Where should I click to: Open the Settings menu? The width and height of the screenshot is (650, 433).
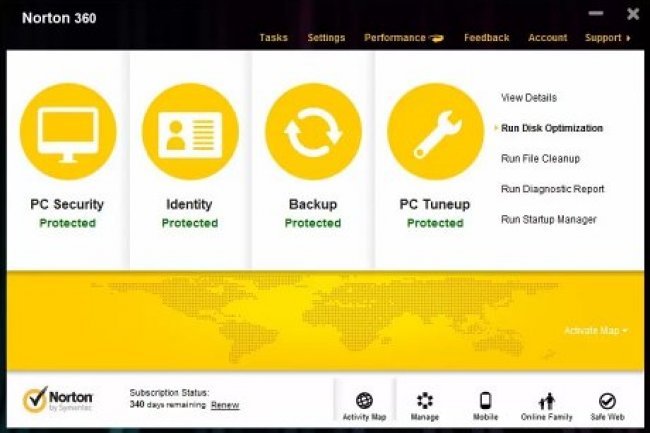[x=326, y=38]
